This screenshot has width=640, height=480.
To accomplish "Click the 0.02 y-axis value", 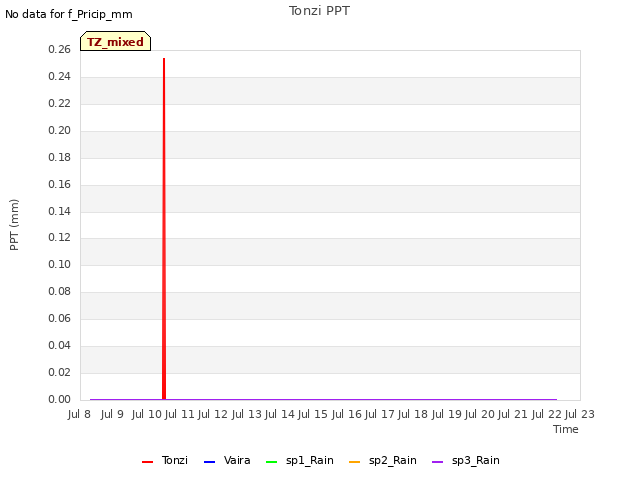I will pos(60,372).
